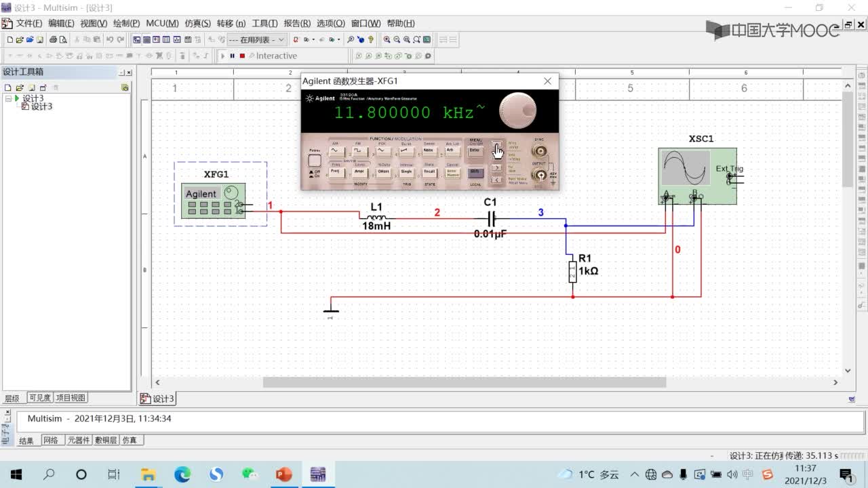Toggle the design toolbox view icon
868x488 pixels.
pos(137,40)
